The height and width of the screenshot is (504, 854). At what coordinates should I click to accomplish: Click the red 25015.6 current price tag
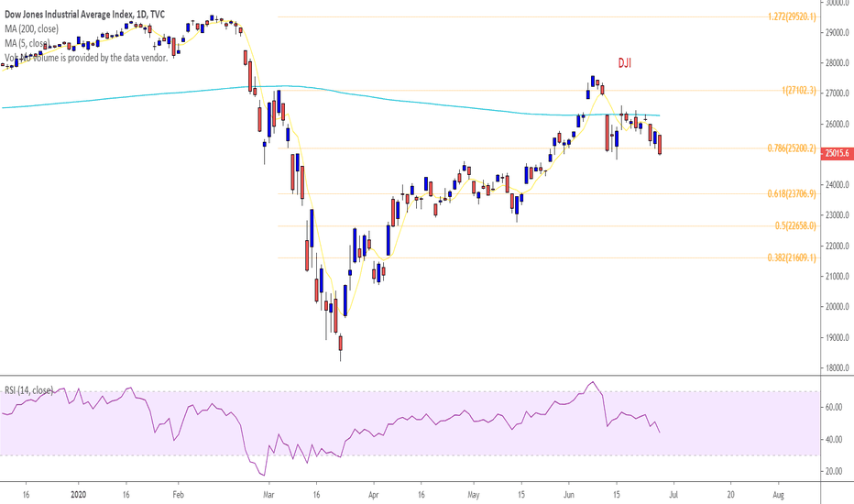point(837,154)
